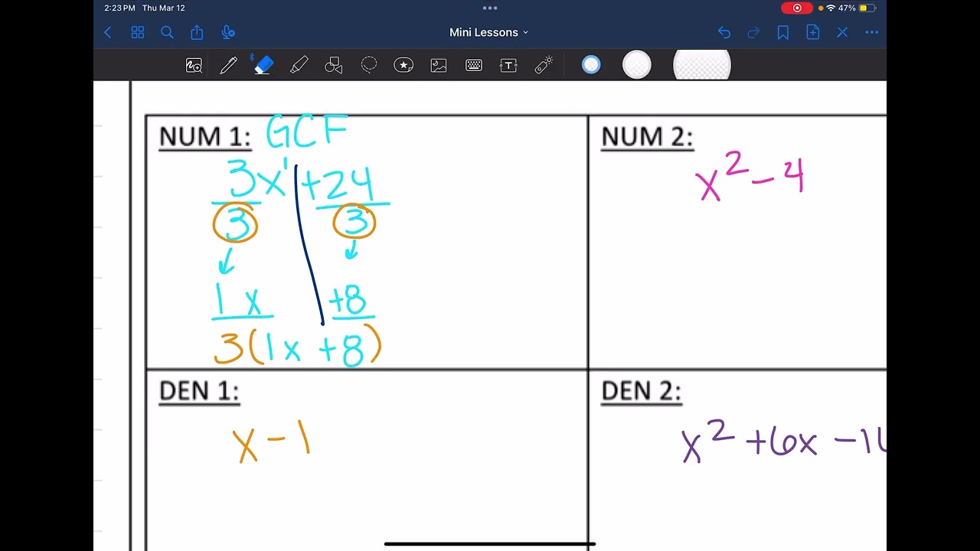Tap the "DEN 1:" heading
This screenshot has width=980, height=551.
(x=199, y=391)
